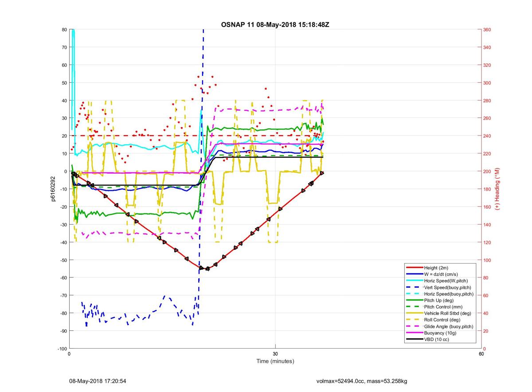Click the 320 heading tick label

488,65
